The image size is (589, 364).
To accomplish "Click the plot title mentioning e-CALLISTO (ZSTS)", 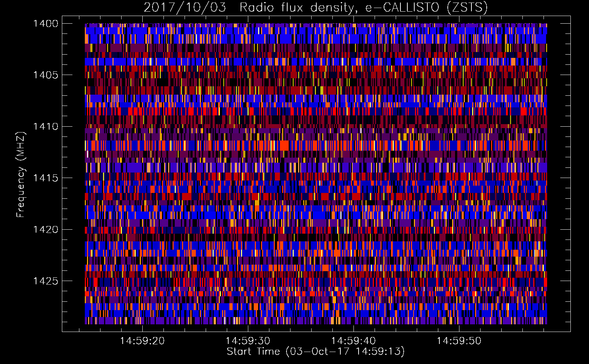I will 316,8.
